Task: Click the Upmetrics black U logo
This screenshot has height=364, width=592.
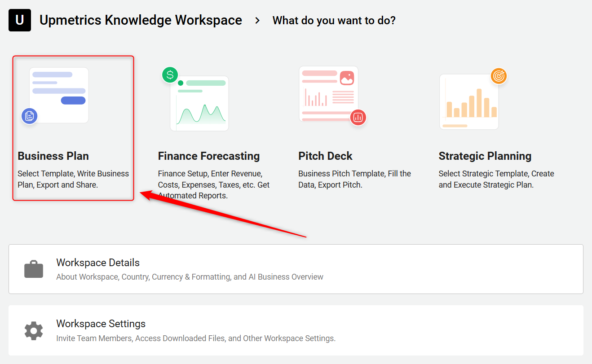Action: coord(20,20)
